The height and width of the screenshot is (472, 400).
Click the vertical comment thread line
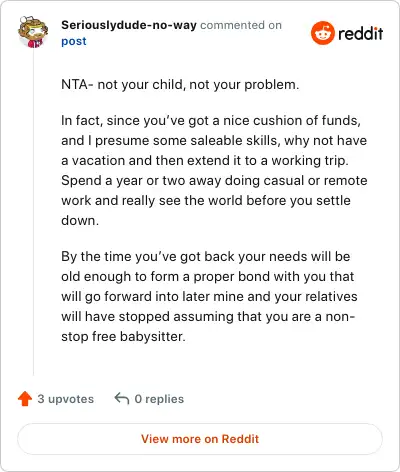(x=33, y=212)
